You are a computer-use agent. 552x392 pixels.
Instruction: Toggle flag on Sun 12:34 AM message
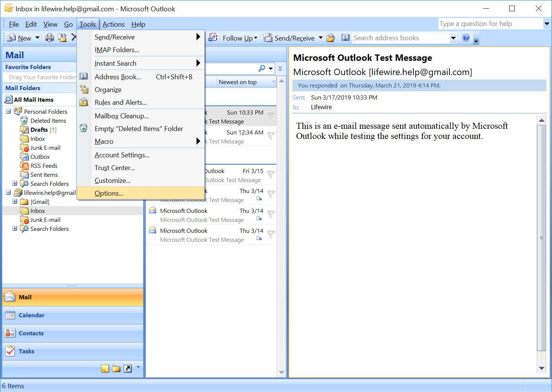click(271, 136)
